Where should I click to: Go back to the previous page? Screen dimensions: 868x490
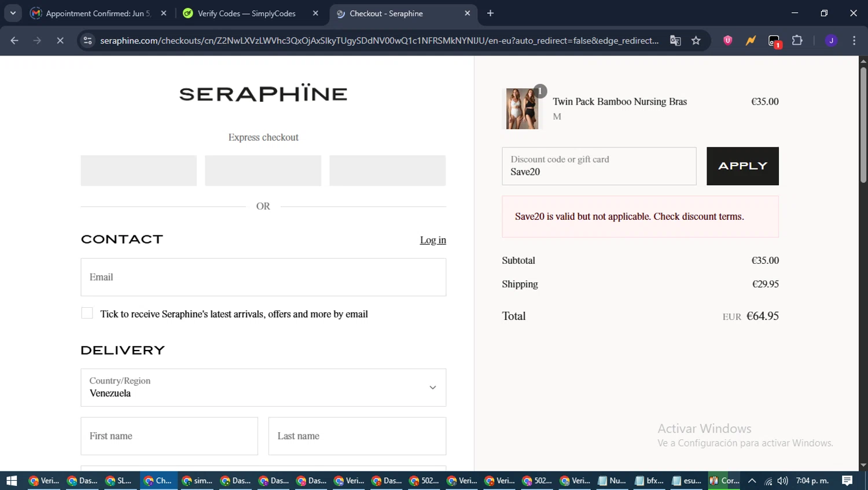pyautogui.click(x=14, y=40)
